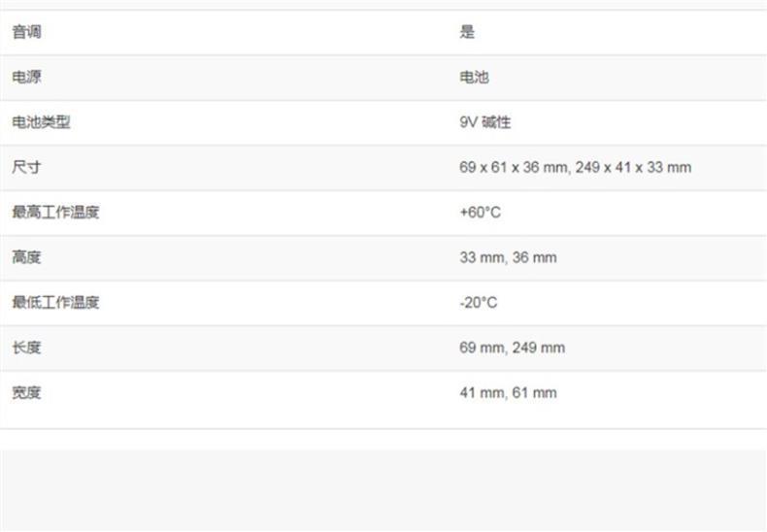Click the 33 mm, 36 mm height value
The width and height of the screenshot is (767, 532).
[508, 257]
